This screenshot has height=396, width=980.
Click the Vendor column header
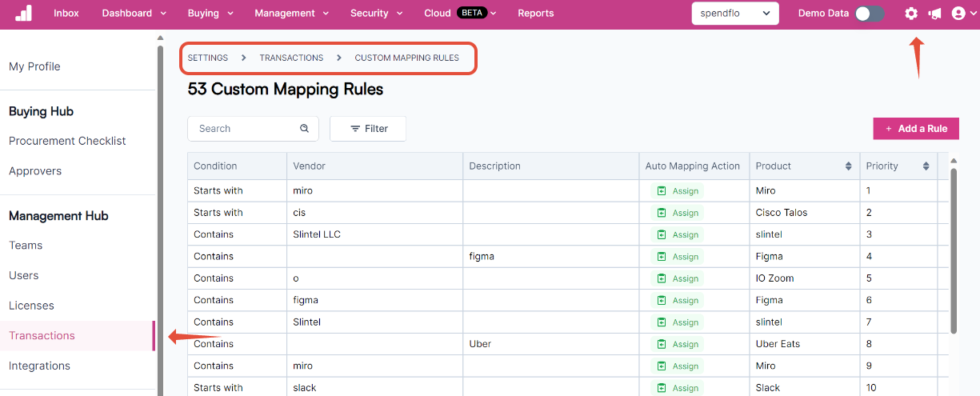[x=374, y=166]
